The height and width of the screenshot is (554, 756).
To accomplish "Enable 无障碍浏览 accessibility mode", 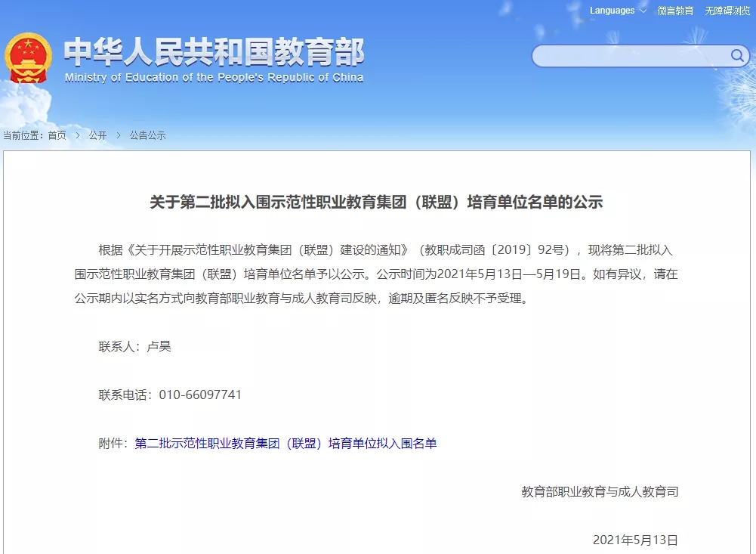I will tap(727, 11).
